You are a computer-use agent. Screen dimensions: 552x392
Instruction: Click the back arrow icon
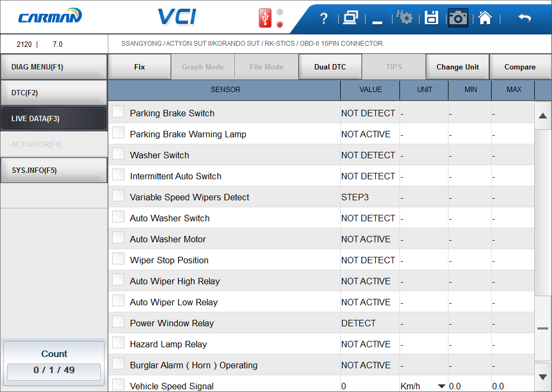tap(525, 18)
